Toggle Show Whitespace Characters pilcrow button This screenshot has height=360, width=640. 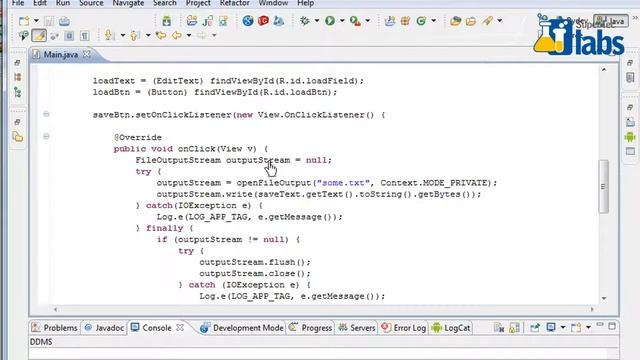[x=84, y=36]
